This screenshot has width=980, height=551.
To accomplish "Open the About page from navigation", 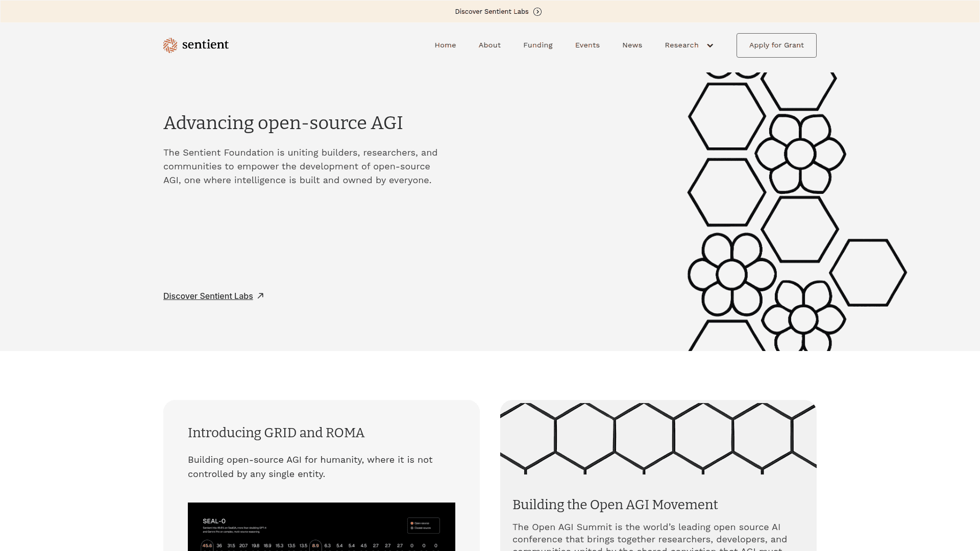I will pyautogui.click(x=489, y=45).
